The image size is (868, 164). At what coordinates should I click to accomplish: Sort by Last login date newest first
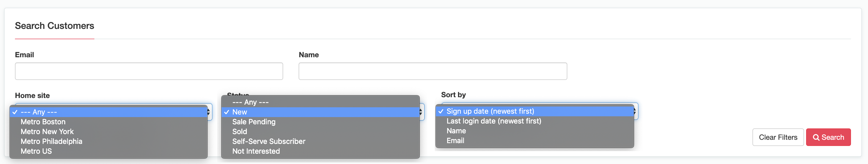[535, 121]
